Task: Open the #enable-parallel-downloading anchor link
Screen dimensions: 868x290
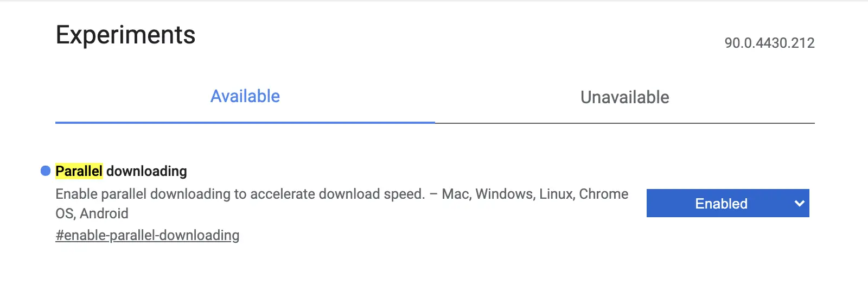Action: 147,236
